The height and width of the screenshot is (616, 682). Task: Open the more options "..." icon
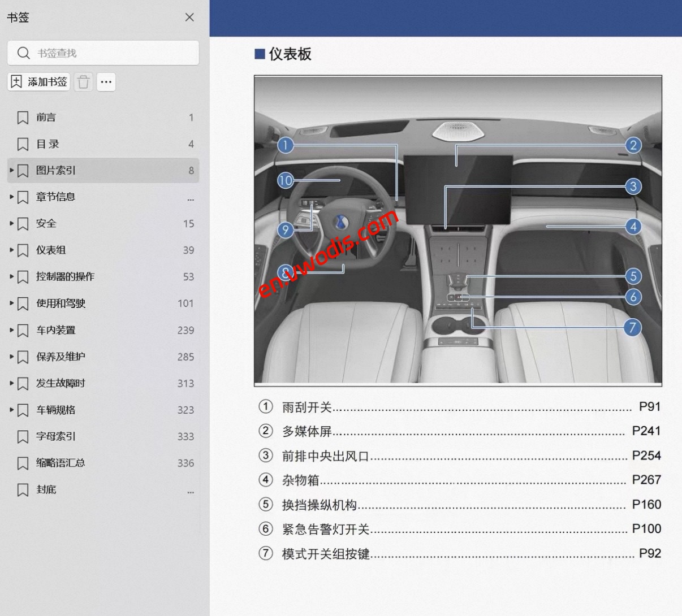coord(106,81)
